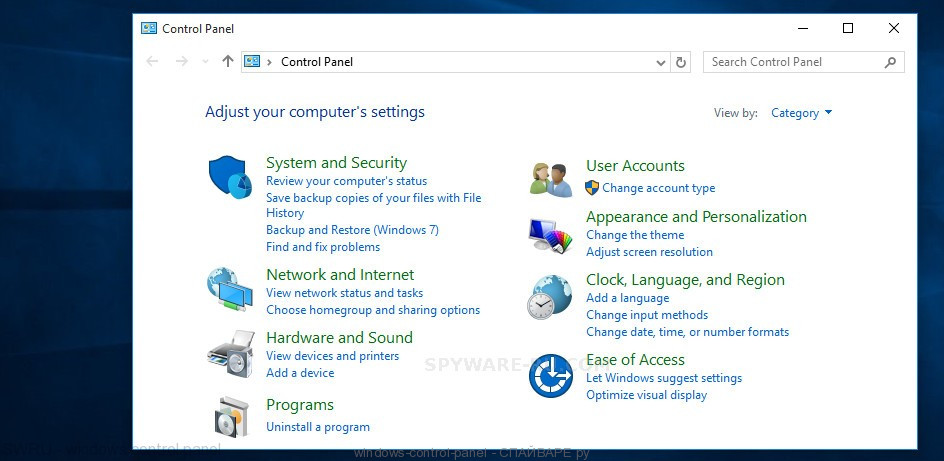This screenshot has height=461, width=944.
Task: Minimize the Control Panel window
Action: [803, 28]
